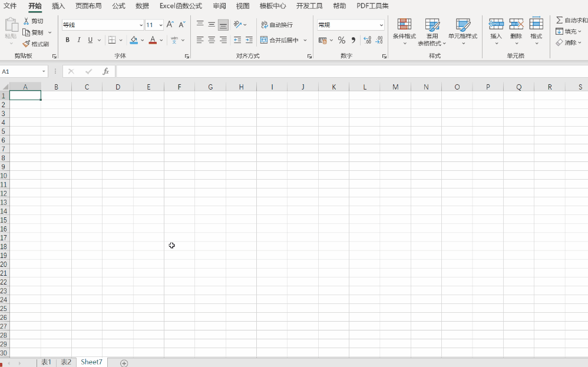Toggle Merge and Center (合并后居中)
588x367 pixels.
(x=280, y=39)
